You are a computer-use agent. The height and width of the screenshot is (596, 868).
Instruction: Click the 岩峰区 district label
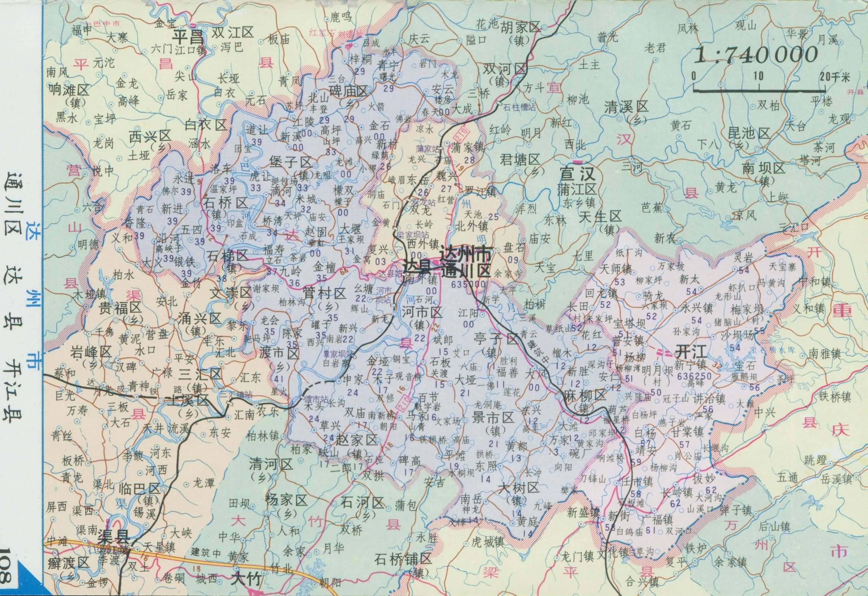91,352
